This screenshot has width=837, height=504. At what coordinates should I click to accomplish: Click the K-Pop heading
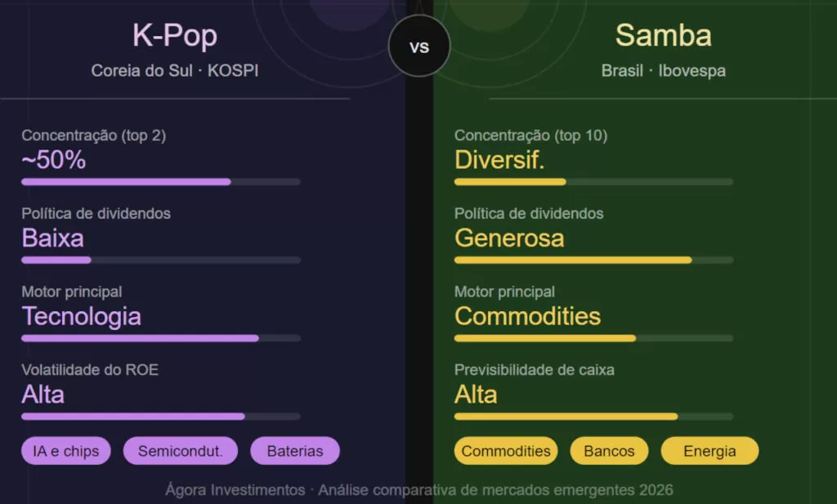(175, 36)
